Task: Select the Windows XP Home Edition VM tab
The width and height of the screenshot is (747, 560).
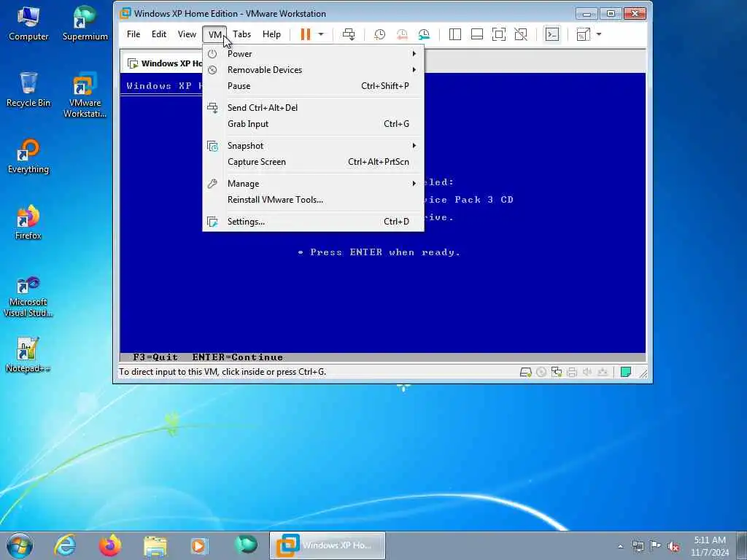Action: tap(164, 63)
